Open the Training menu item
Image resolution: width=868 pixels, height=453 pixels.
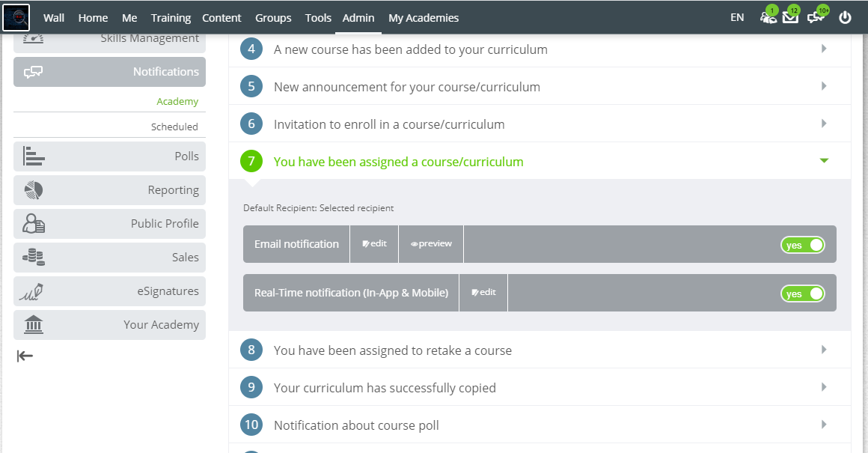coord(171,18)
